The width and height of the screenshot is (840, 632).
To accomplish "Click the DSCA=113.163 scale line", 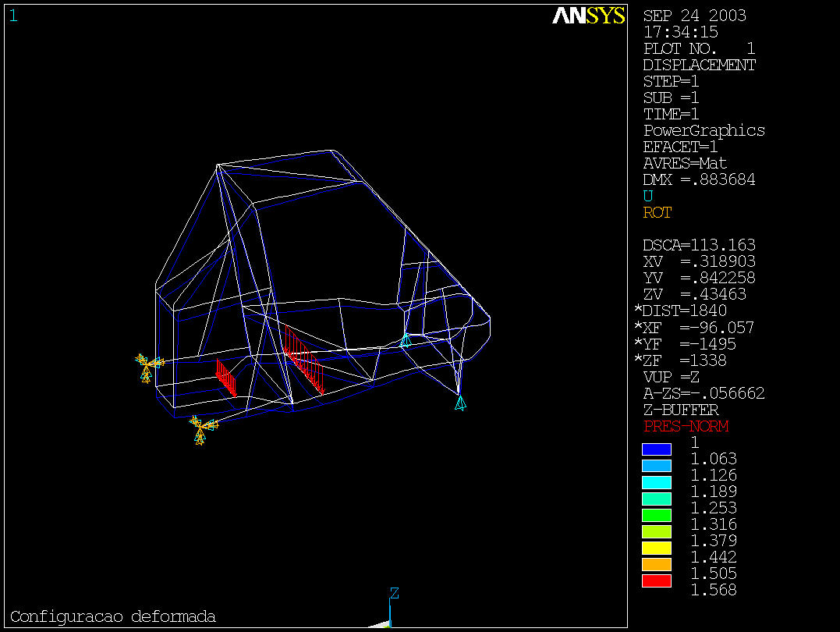I will 699,246.
